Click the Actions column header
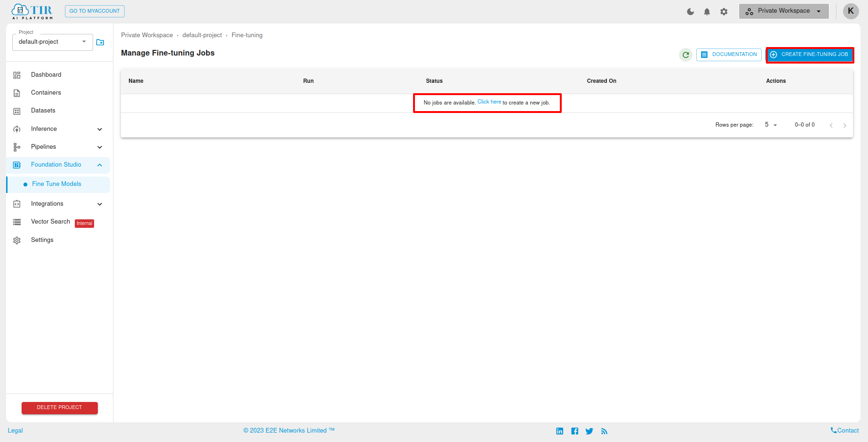Screen dimensions: 868x442 point(776,81)
